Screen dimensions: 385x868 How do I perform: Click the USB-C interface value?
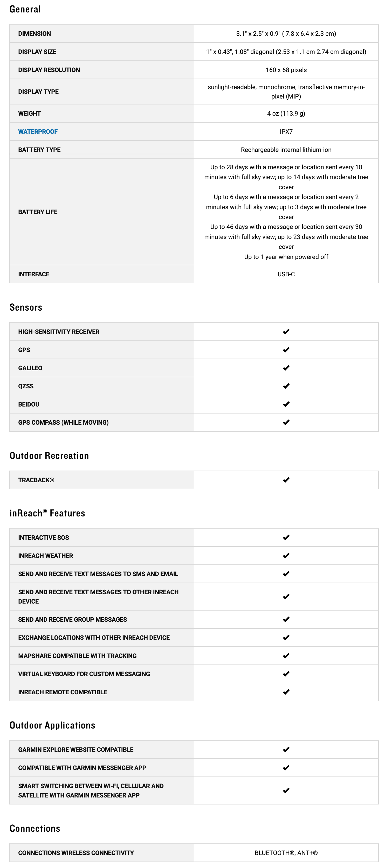(286, 274)
